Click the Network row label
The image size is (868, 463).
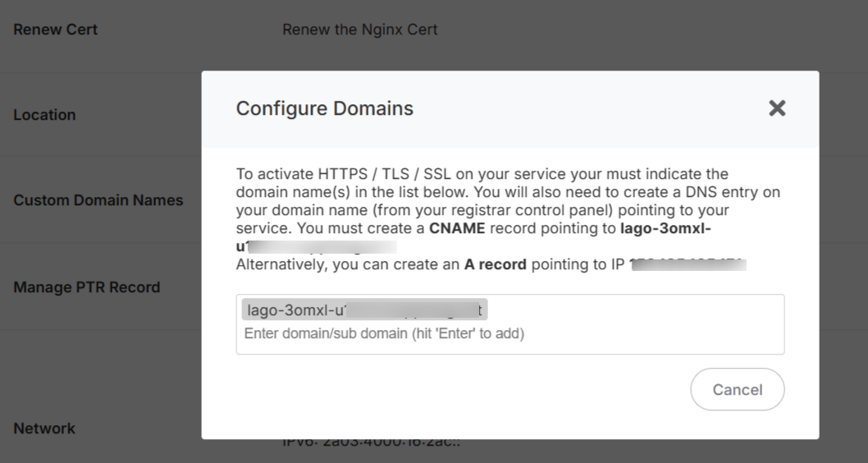point(44,429)
